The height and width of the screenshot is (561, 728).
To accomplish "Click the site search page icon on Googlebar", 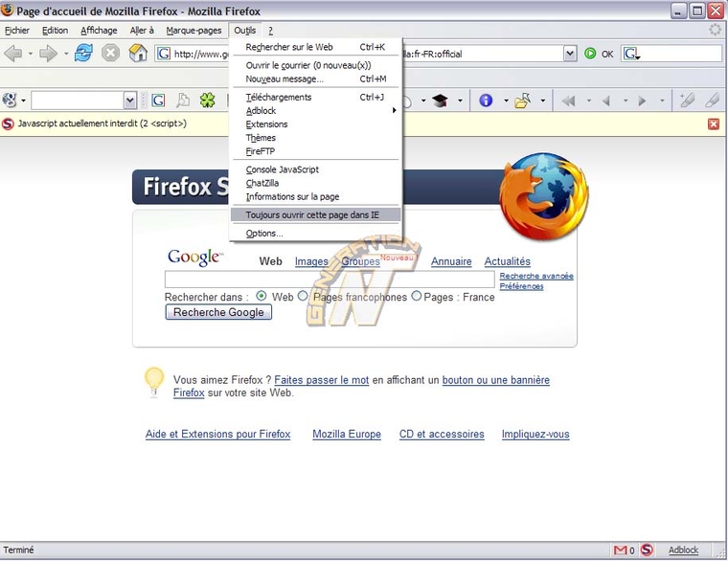I will tap(182, 101).
